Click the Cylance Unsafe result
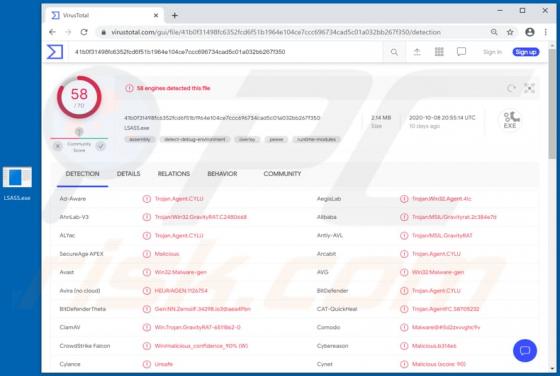Screen dimensions: 560x376 click(164, 364)
